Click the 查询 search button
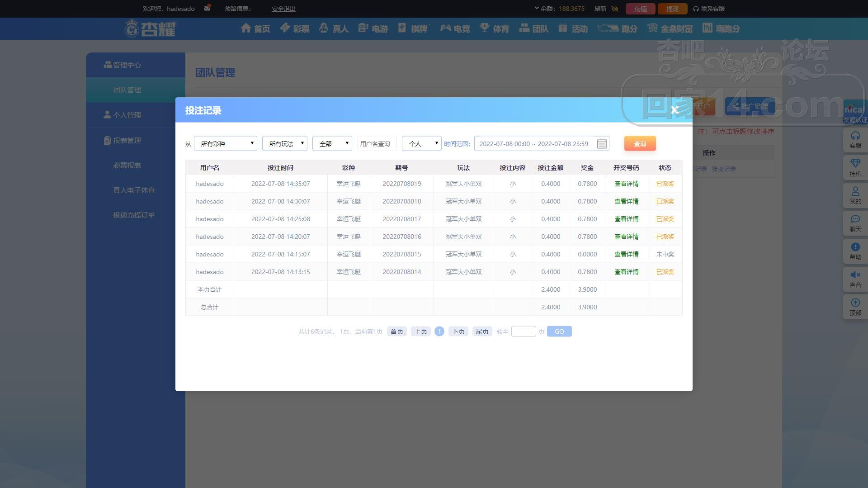The height and width of the screenshot is (488, 868). (640, 143)
